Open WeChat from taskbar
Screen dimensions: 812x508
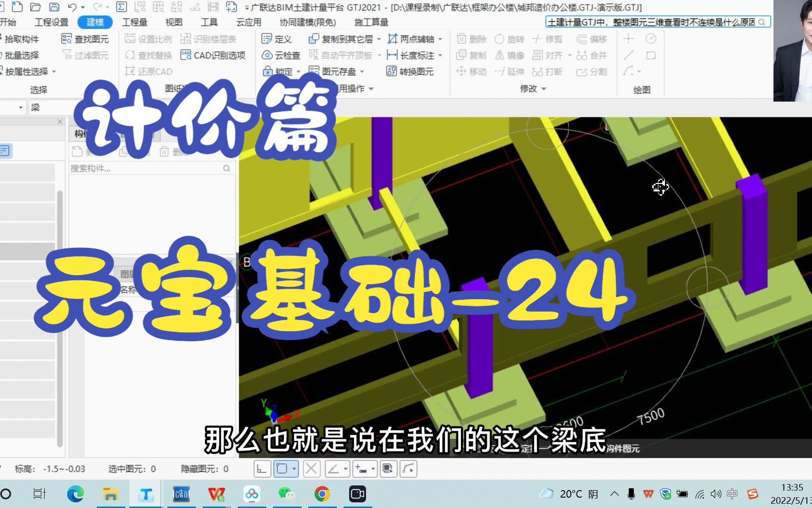coord(287,494)
